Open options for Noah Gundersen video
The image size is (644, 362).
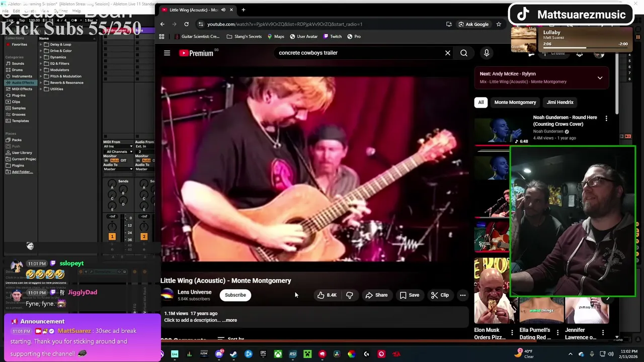(x=606, y=118)
